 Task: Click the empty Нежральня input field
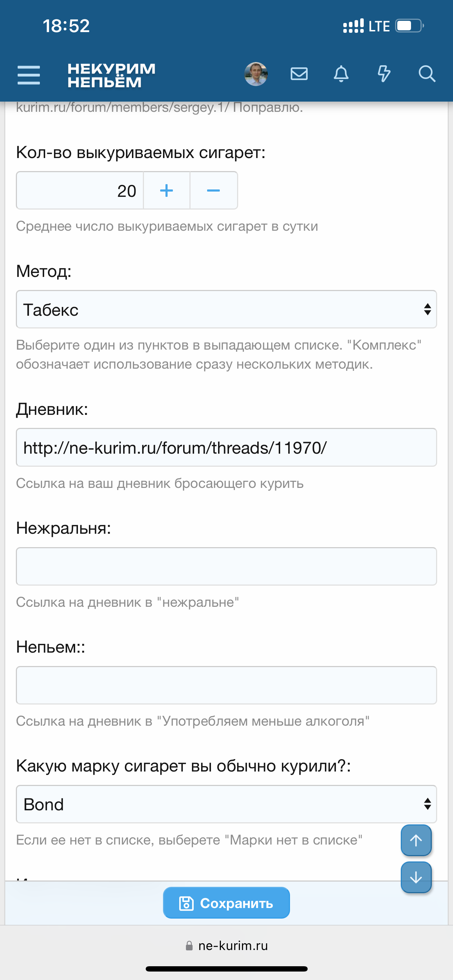point(226,567)
